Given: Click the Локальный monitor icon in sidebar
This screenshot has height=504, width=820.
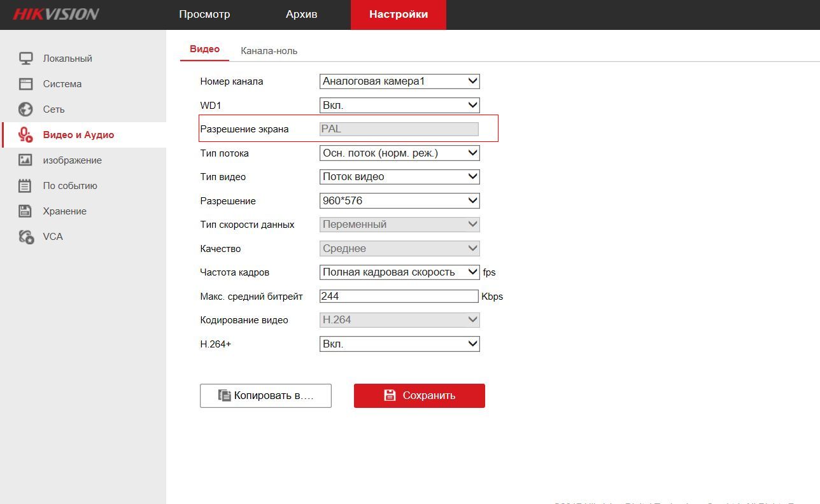Looking at the screenshot, I should click(25, 59).
